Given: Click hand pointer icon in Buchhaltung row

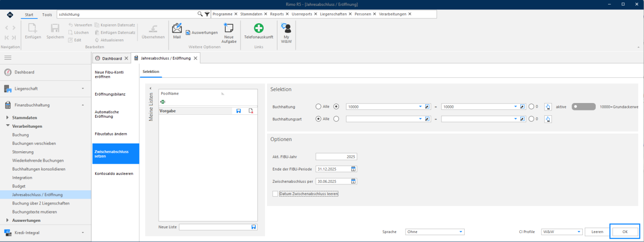Looking at the screenshot, I should [547, 106].
